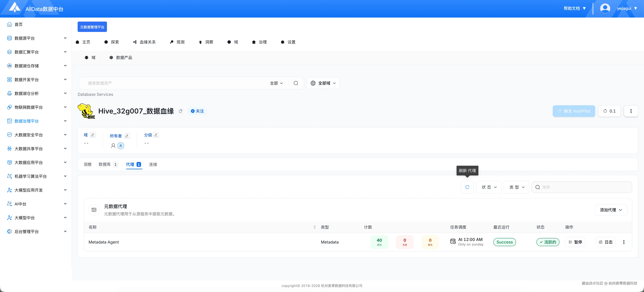Select the 数据产品 sub-navigation item
Viewport: 644px width, 292px height.
pos(121,58)
